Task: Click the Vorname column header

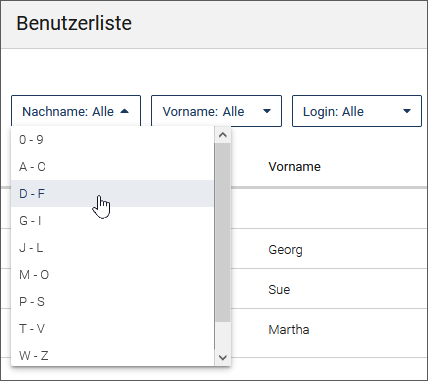Action: click(295, 167)
